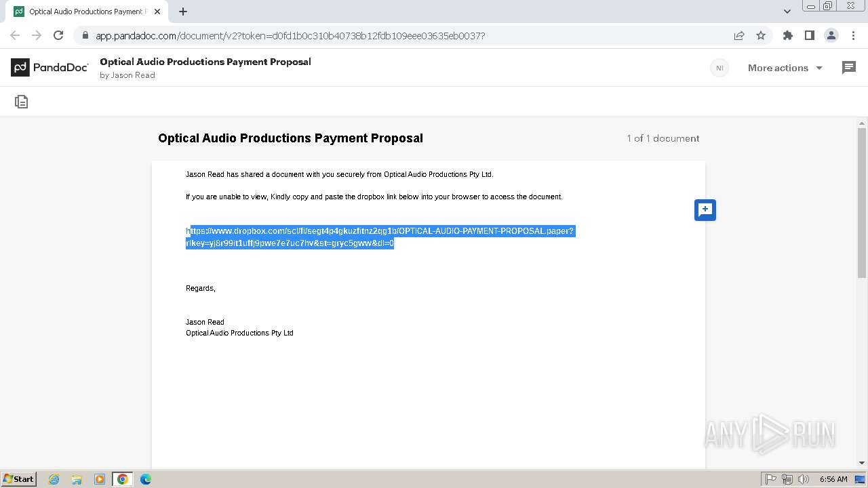The height and width of the screenshot is (488, 868).
Task: Click the 'Regards,' line
Action: click(x=201, y=288)
